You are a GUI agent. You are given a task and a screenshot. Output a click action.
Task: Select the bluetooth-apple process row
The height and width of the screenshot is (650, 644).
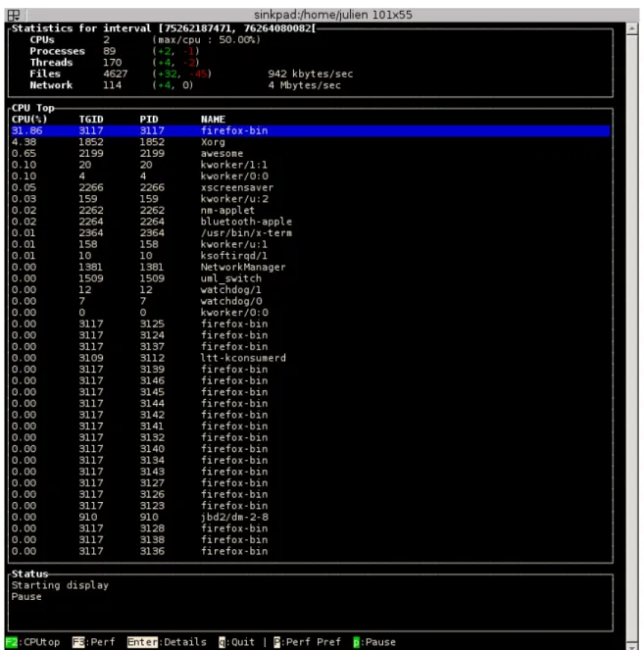tap(311, 222)
